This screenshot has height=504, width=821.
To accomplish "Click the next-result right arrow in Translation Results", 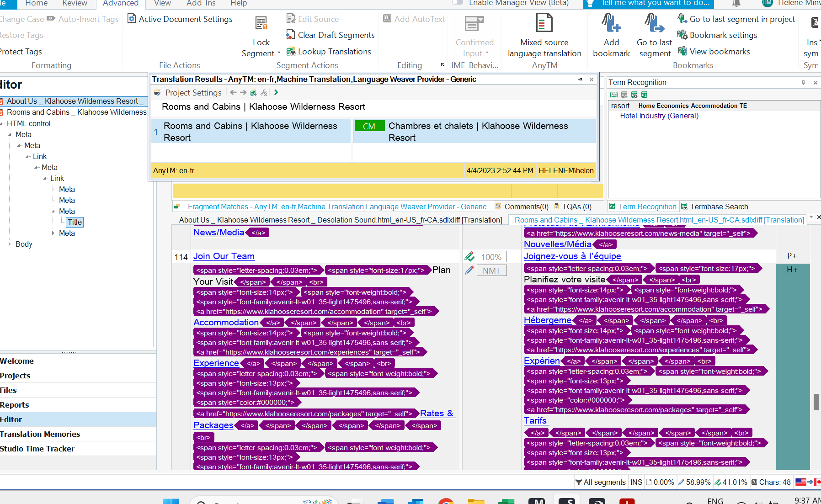I will pos(243,92).
